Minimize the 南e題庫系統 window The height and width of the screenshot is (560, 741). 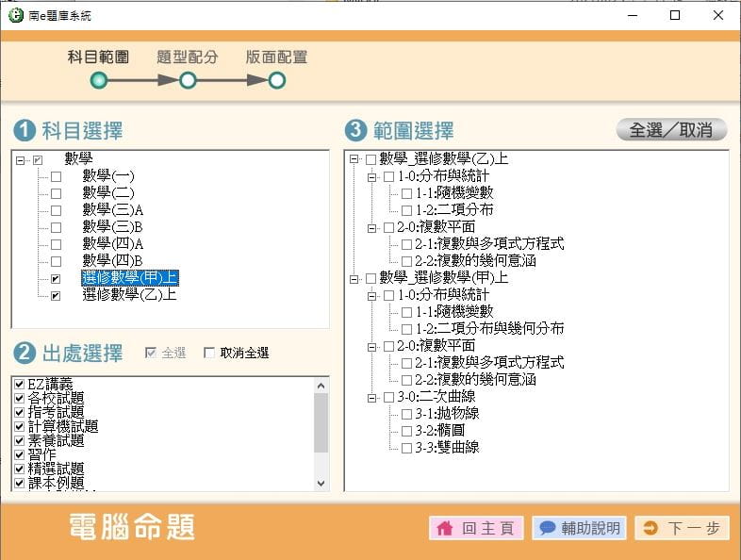[x=633, y=15]
